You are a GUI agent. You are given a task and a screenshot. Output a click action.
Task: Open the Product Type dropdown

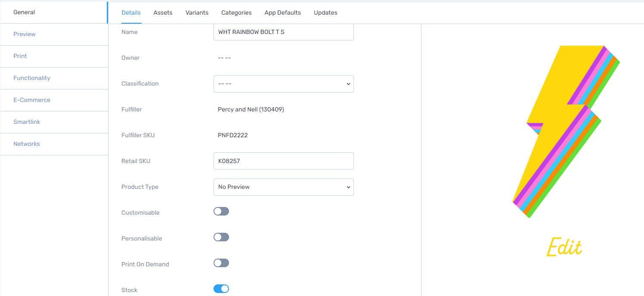284,187
